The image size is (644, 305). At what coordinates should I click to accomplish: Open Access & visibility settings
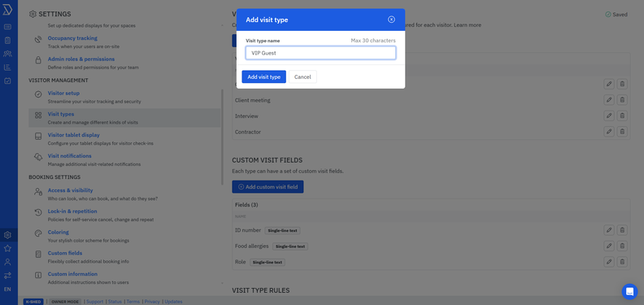[x=70, y=190]
